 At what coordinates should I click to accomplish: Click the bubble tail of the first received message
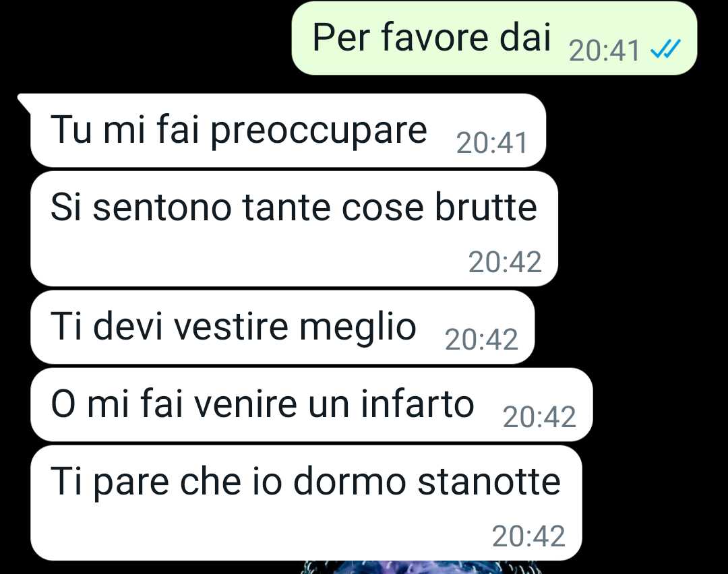[x=24, y=102]
